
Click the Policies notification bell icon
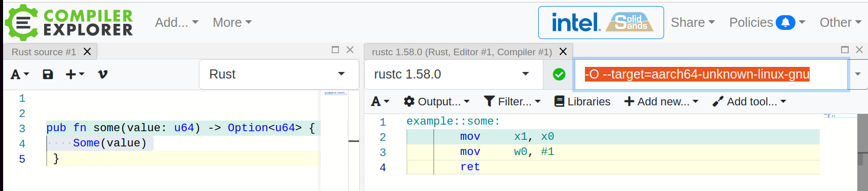click(785, 22)
